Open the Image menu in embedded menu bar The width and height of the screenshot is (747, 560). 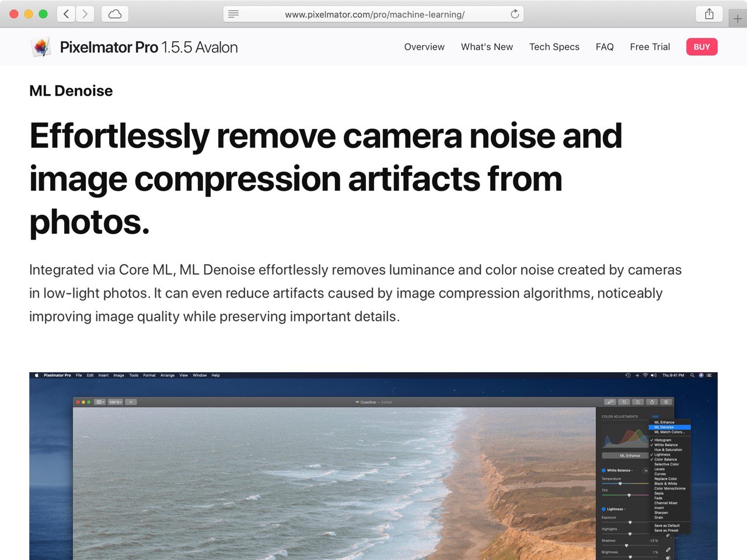pyautogui.click(x=118, y=376)
